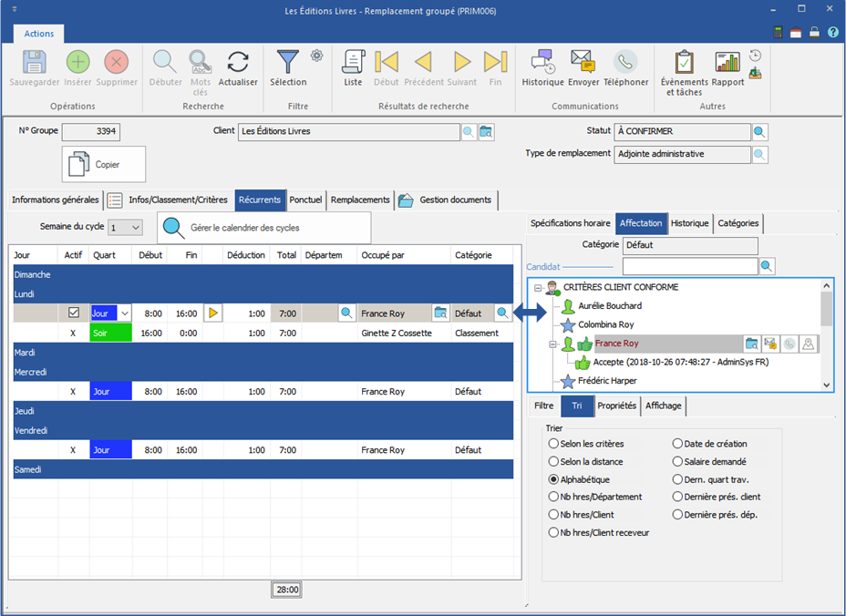Select the Dernière prés. client sort option
The width and height of the screenshot is (846, 616).
point(717,497)
